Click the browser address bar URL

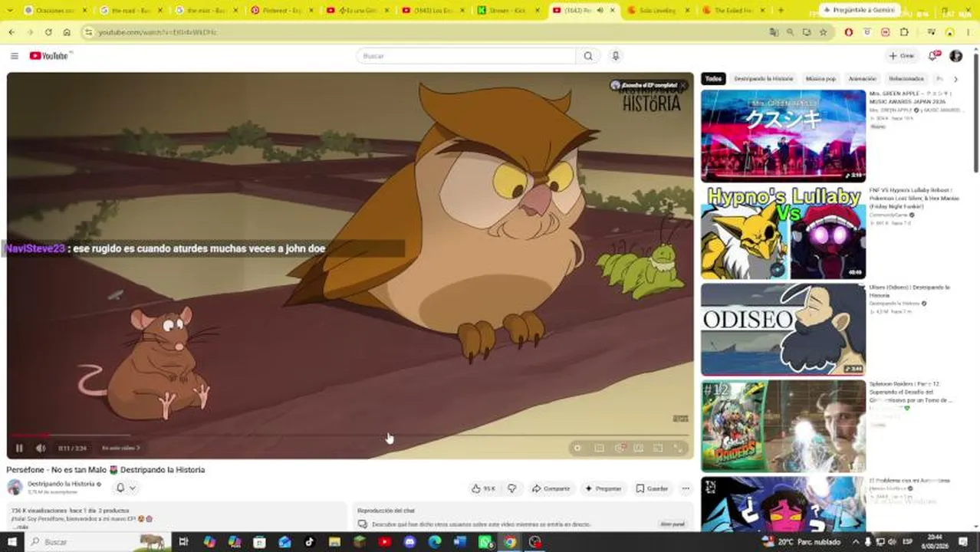click(157, 32)
